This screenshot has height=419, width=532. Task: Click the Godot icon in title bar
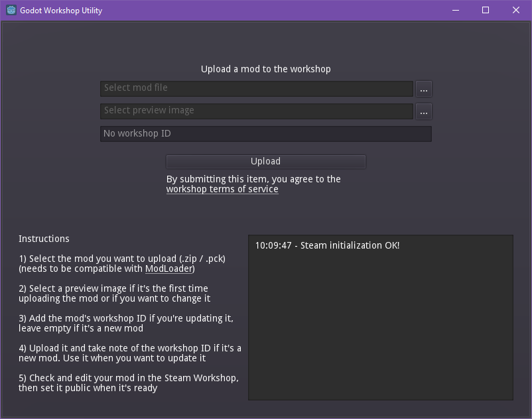coord(11,10)
